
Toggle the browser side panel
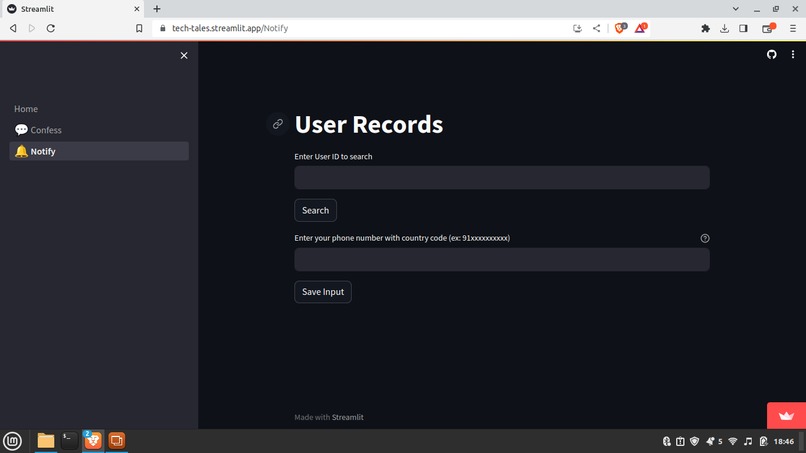click(743, 28)
